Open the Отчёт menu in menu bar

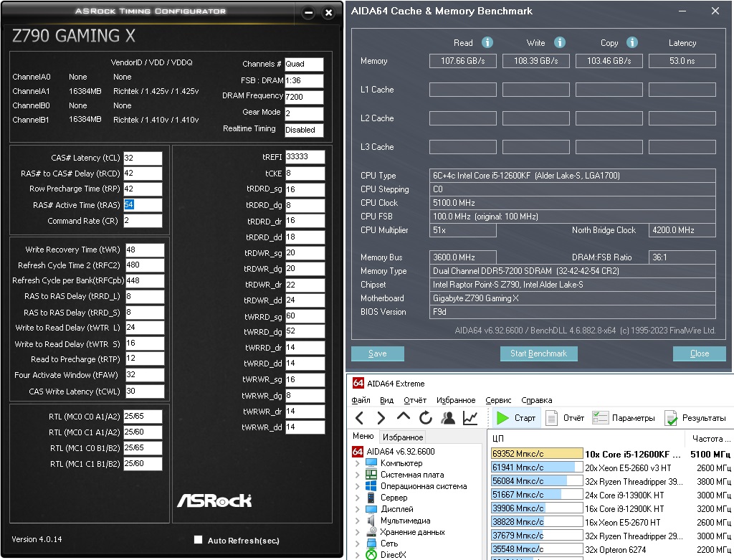(415, 400)
